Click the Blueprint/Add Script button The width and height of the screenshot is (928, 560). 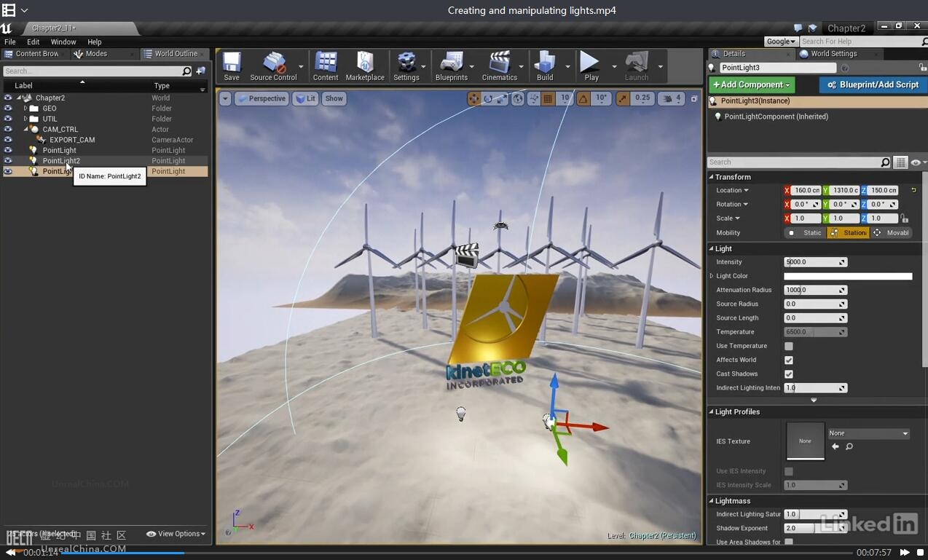click(x=873, y=85)
